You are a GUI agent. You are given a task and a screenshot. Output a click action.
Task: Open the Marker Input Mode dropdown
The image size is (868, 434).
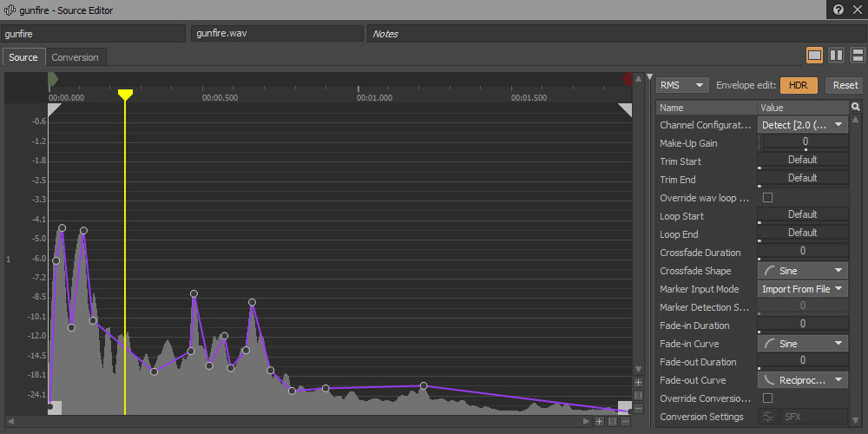click(803, 289)
